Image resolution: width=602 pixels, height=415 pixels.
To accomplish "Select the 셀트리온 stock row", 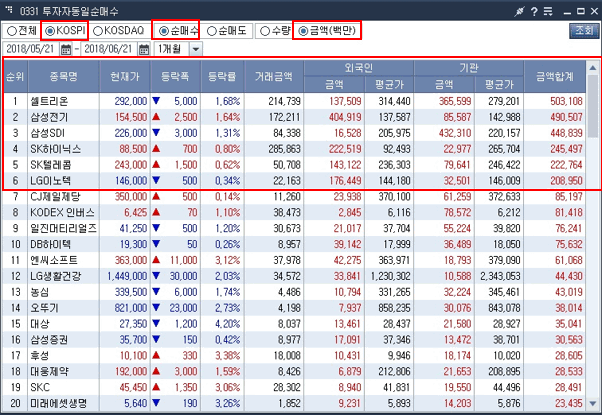I will tap(295, 101).
